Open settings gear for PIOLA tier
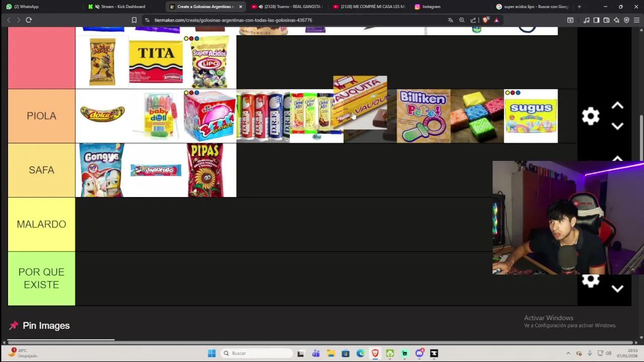The width and height of the screenshot is (644, 362). pos(591,116)
